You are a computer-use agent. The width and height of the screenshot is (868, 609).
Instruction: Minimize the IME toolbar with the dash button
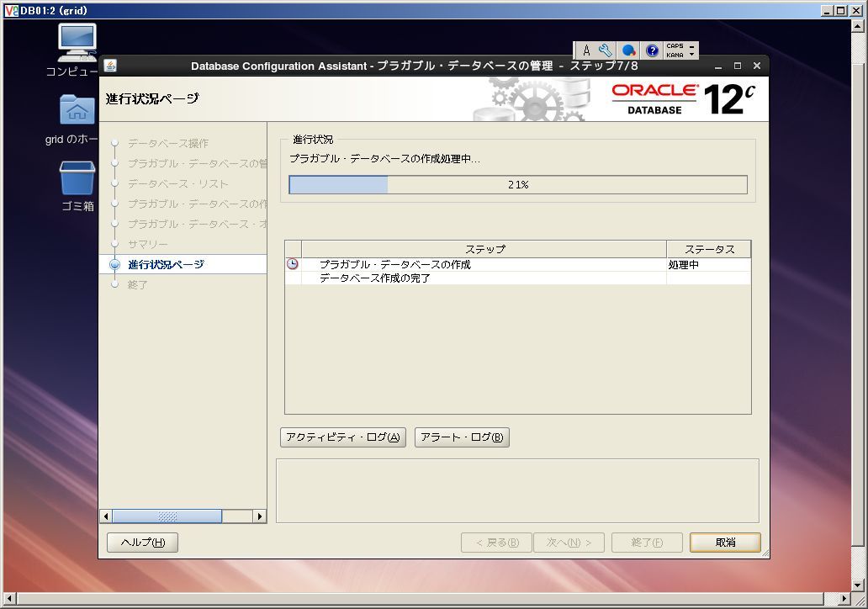(x=692, y=46)
